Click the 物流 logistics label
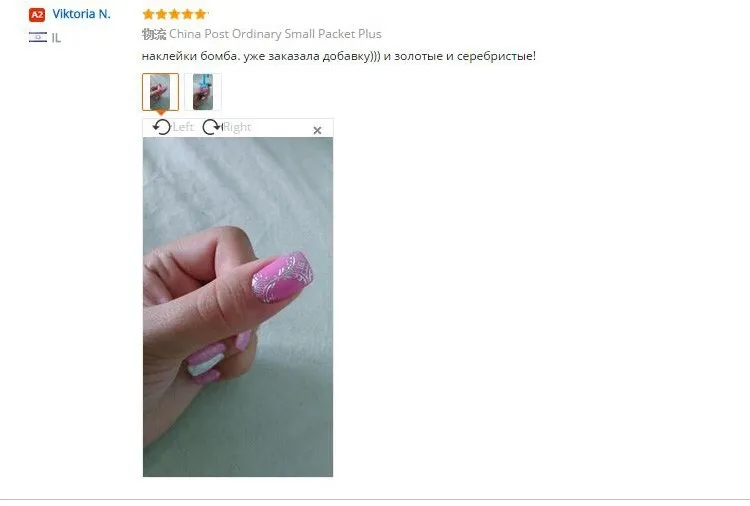The height and width of the screenshot is (506, 750). tap(154, 34)
